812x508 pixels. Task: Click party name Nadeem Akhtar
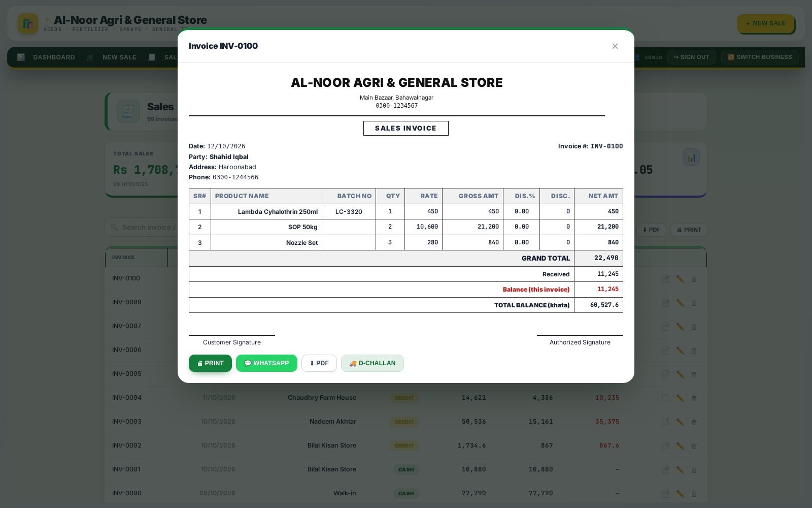[333, 422]
